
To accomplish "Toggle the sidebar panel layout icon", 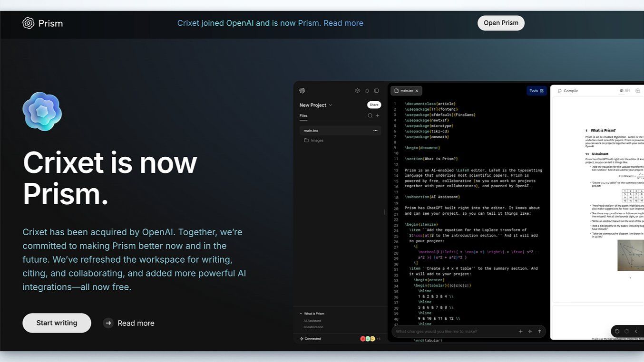I will coord(377,91).
